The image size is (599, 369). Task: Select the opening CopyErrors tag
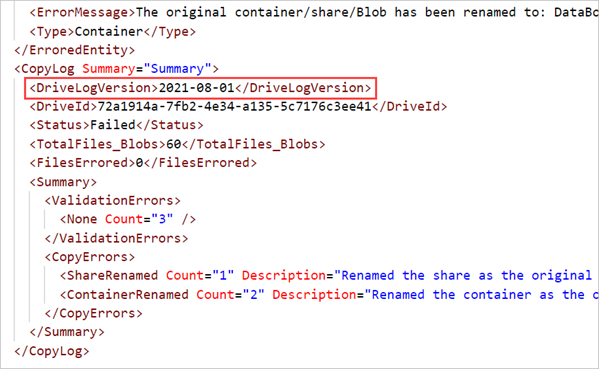(90, 257)
